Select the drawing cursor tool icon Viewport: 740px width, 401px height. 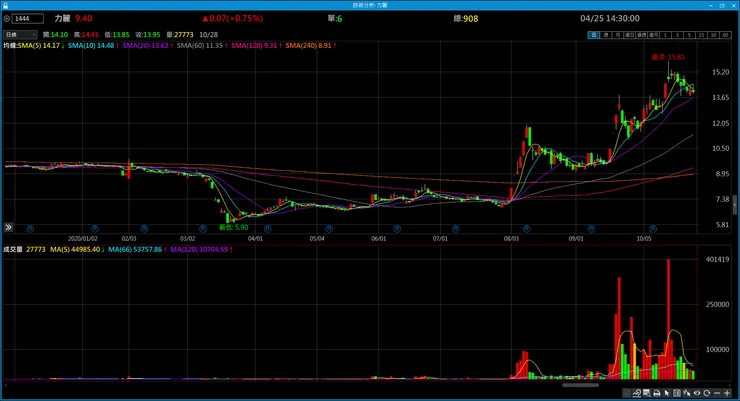pos(687,393)
